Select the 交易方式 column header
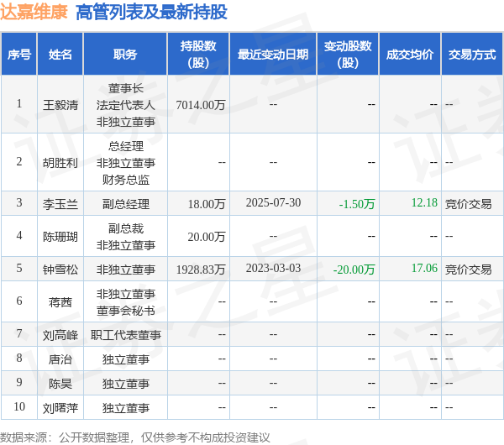Image resolution: width=504 pixels, height=445 pixels. (x=472, y=55)
